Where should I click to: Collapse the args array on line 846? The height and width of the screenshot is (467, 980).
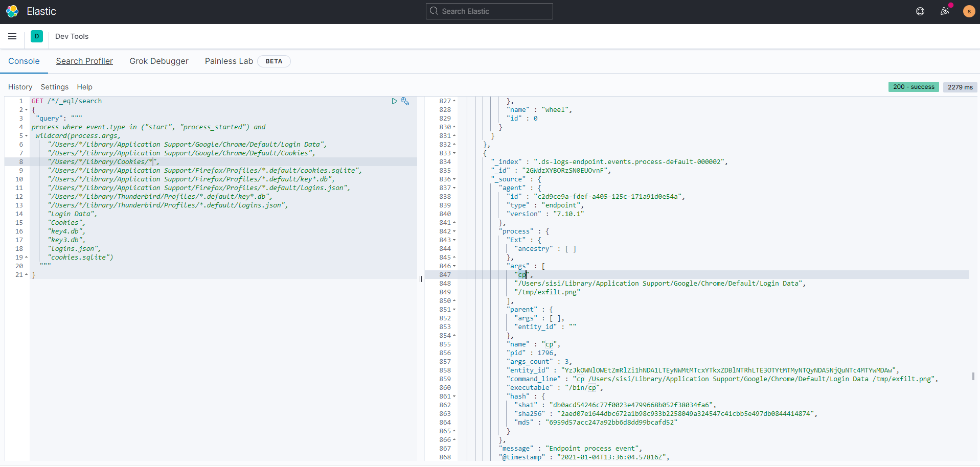tap(454, 266)
